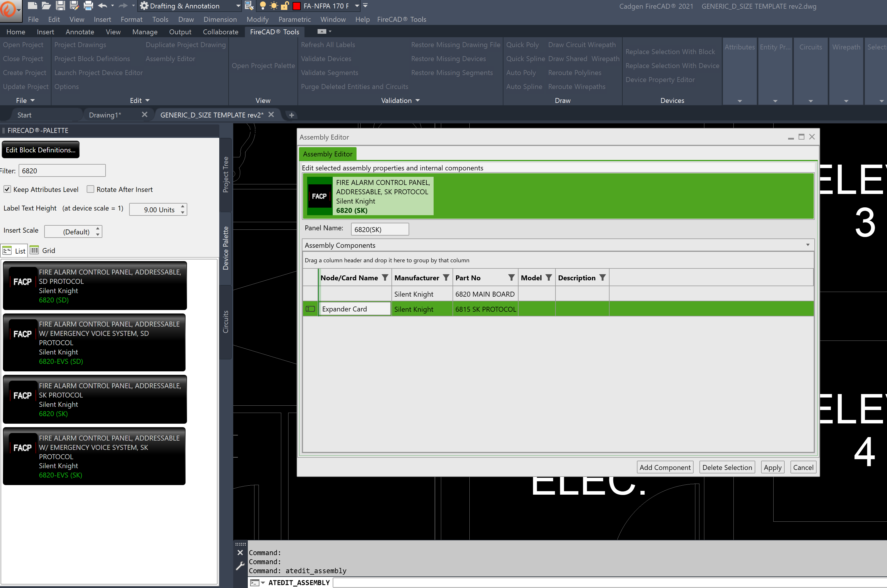Click the Grid view icon in FireCAD palette
887x588 pixels.
click(x=34, y=250)
